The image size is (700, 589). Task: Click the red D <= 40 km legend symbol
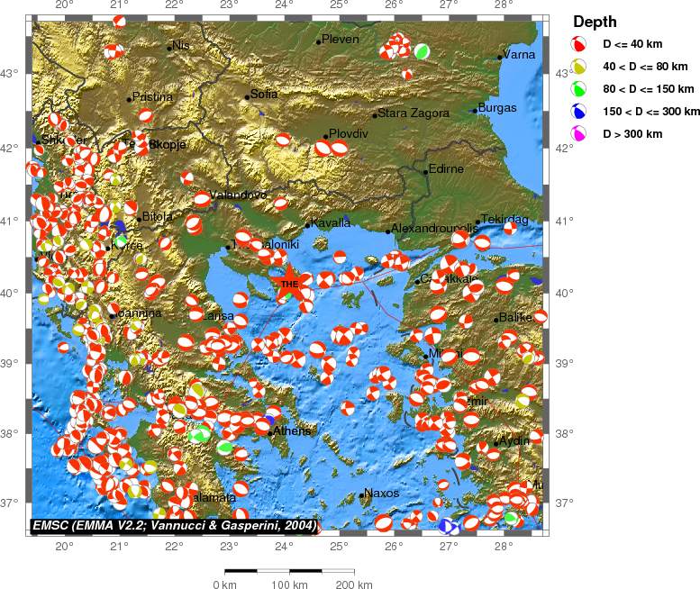tap(579, 43)
